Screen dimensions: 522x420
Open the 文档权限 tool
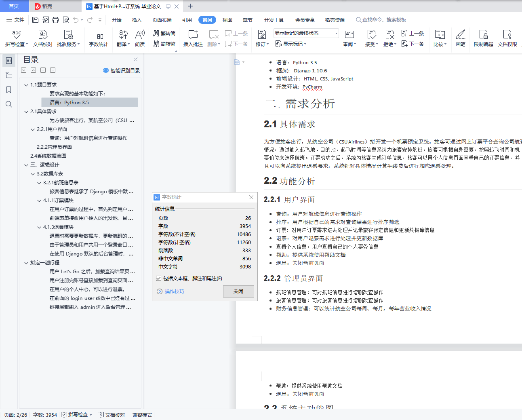tap(507, 38)
